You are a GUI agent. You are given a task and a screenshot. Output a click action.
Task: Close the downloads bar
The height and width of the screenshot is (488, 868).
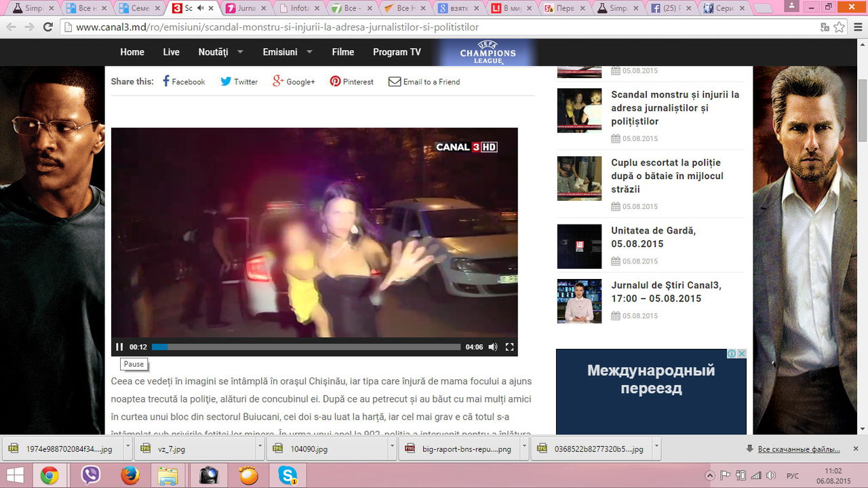point(856,449)
